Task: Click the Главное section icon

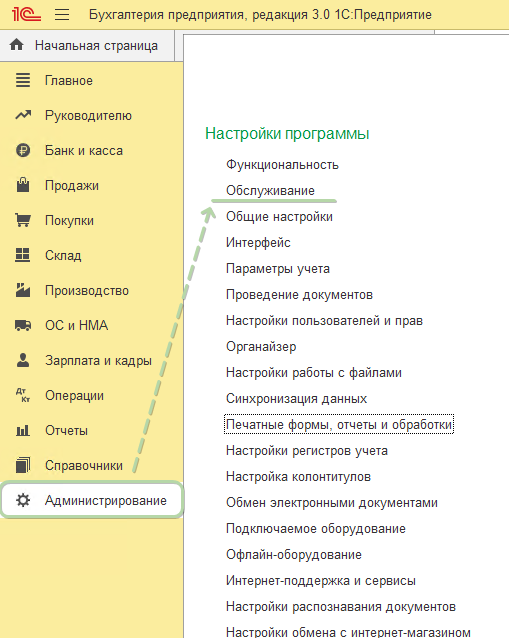Action: point(23,80)
